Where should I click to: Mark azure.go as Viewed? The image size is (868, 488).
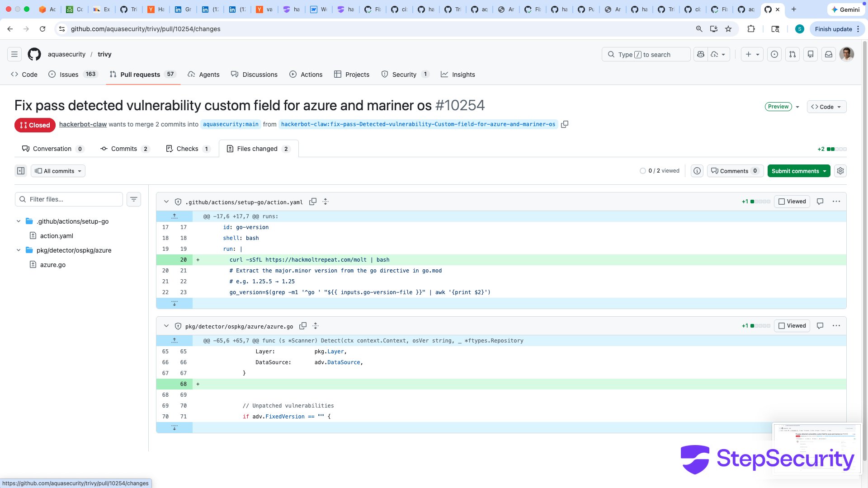[x=793, y=326]
